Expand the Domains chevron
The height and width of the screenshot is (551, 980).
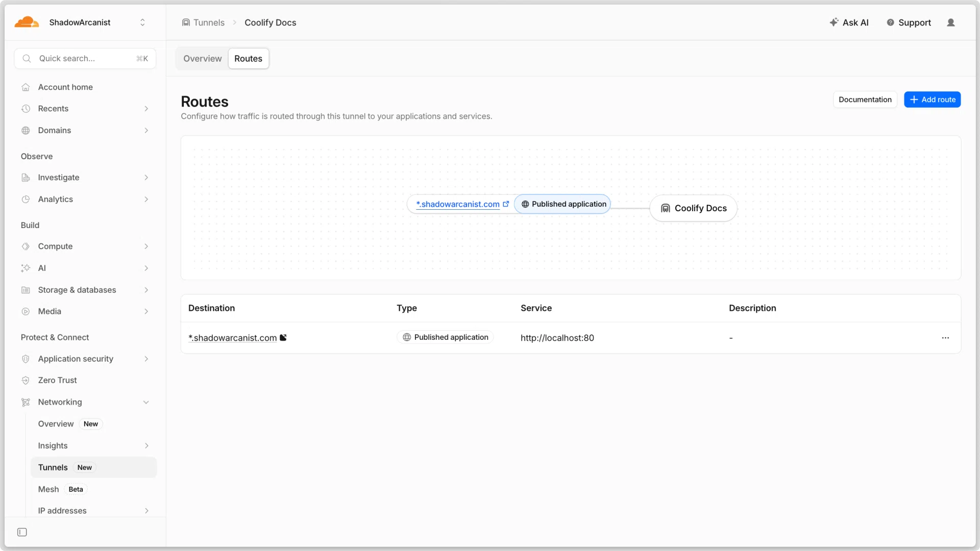(146, 131)
